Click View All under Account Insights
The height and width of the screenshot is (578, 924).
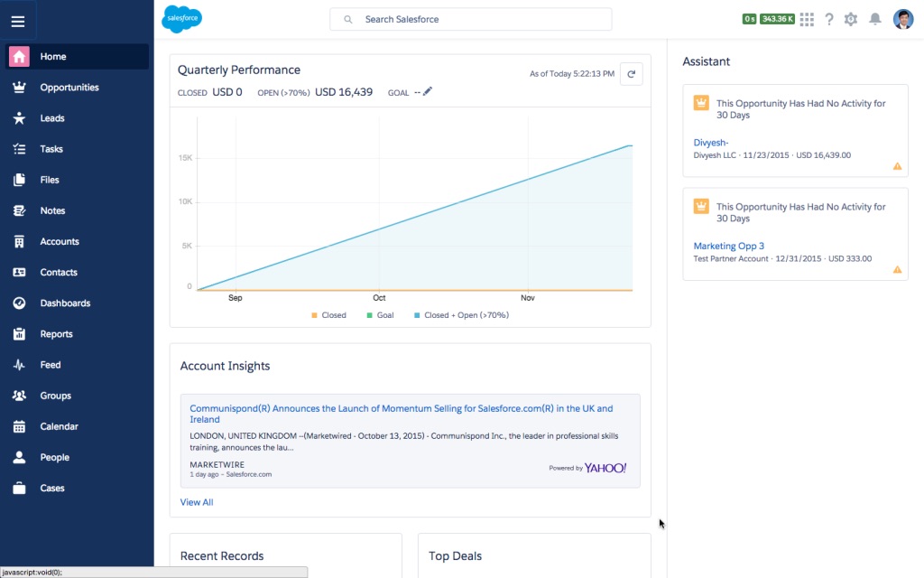(197, 502)
